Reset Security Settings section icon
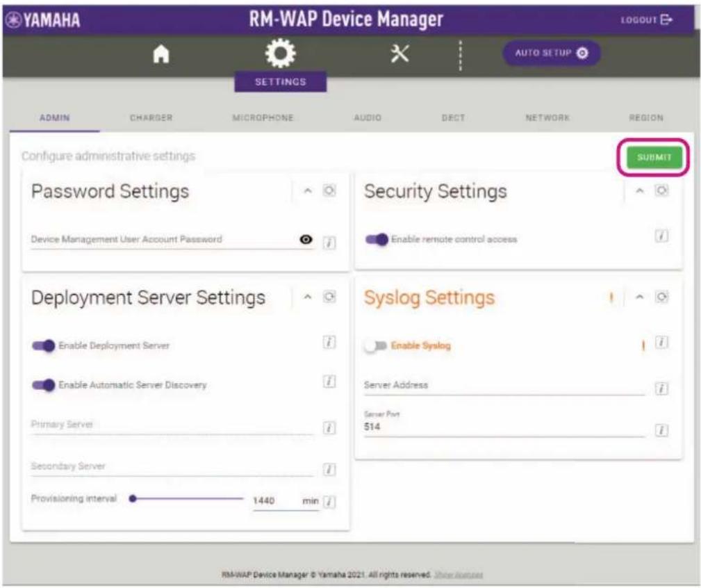The width and height of the screenshot is (701, 588). (661, 190)
